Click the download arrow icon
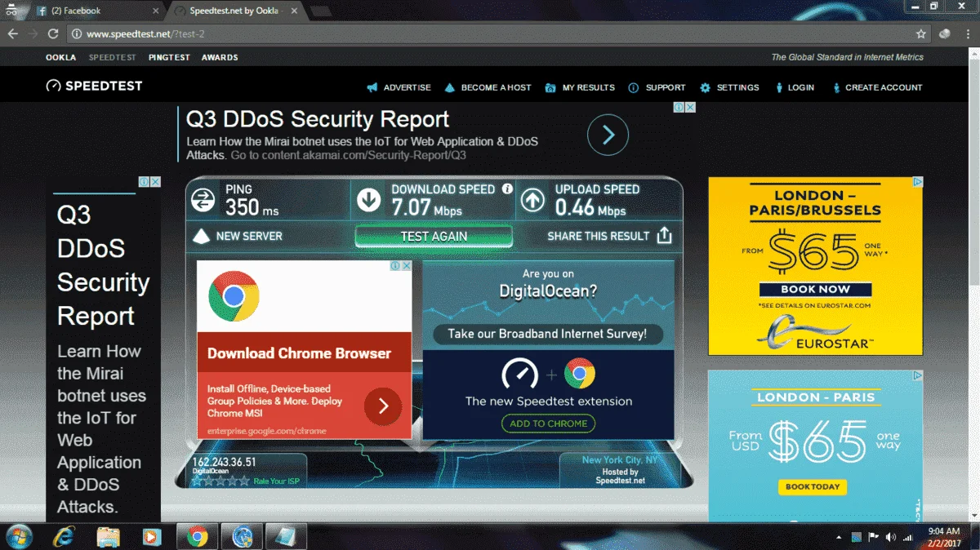 [368, 199]
